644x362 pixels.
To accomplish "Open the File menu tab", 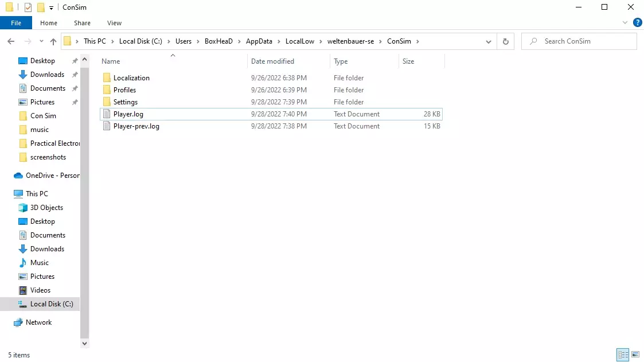I will (16, 23).
